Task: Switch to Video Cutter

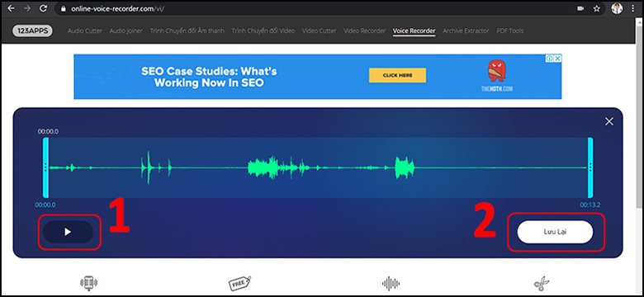Action: tap(320, 31)
